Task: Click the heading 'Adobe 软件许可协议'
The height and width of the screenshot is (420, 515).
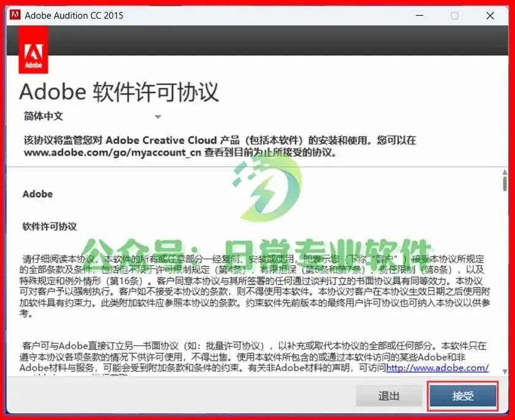Action: point(119,92)
